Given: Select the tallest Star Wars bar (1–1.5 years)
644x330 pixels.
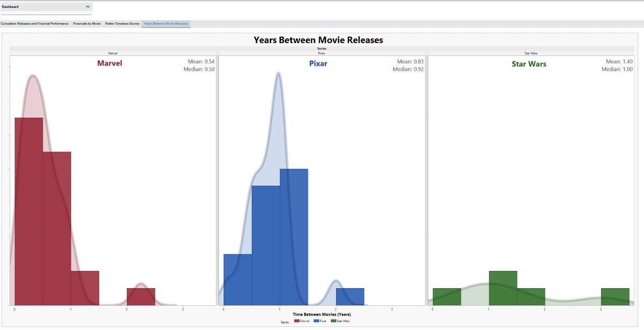Looking at the screenshot, I should pos(503,288).
